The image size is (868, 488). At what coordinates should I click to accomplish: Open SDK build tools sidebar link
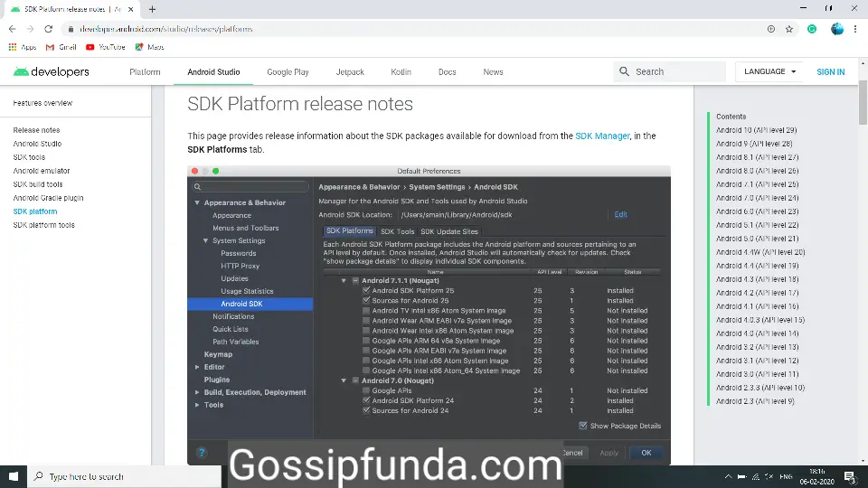pos(38,184)
